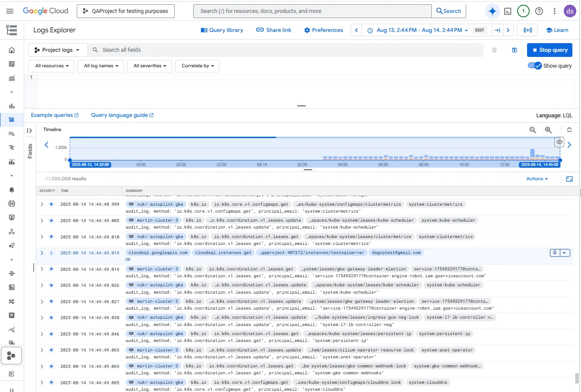581x392 pixels.
Task: Disable the Show query toggle
Action: pyautogui.click(x=535, y=66)
